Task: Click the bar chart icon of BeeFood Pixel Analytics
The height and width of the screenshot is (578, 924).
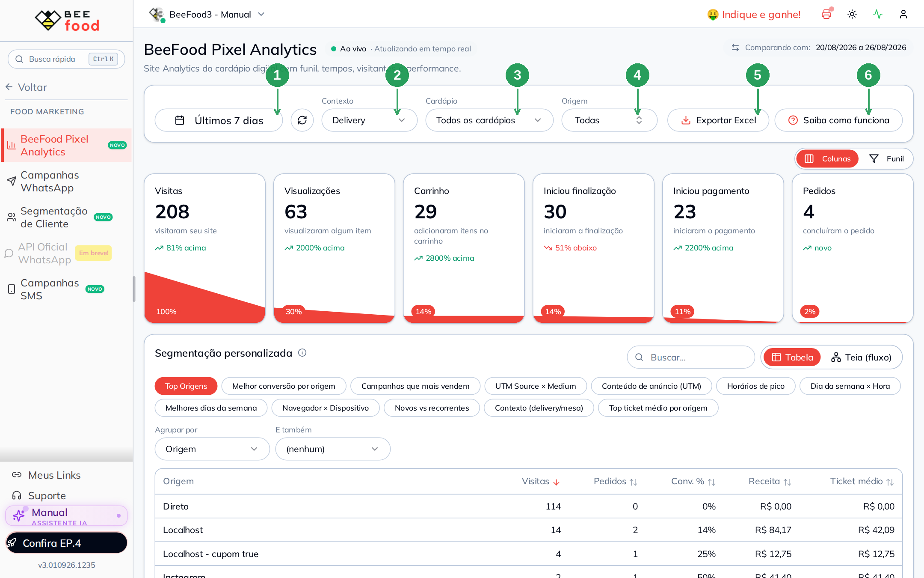Action: pyautogui.click(x=12, y=145)
